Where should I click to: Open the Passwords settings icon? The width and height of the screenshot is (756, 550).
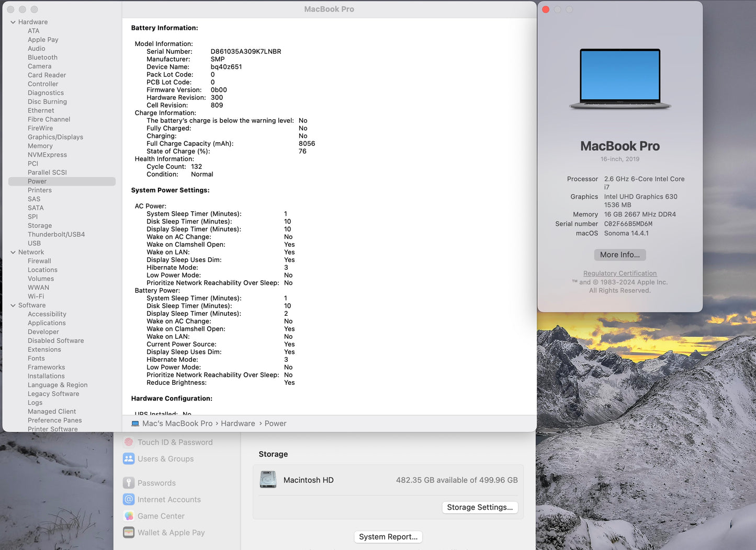(x=129, y=483)
